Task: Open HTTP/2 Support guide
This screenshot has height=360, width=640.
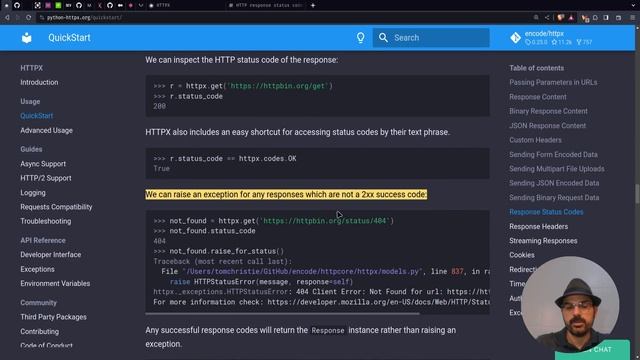Action: [x=46, y=178]
